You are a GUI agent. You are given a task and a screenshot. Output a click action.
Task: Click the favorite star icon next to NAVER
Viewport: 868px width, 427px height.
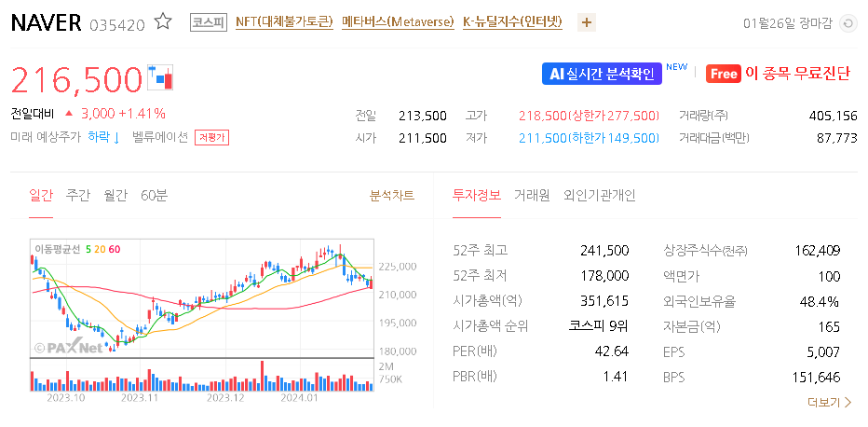pos(163,22)
